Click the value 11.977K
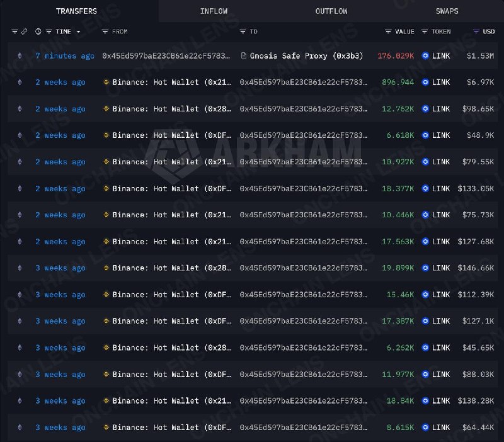Image resolution: width=504 pixels, height=442 pixels. 398,374
